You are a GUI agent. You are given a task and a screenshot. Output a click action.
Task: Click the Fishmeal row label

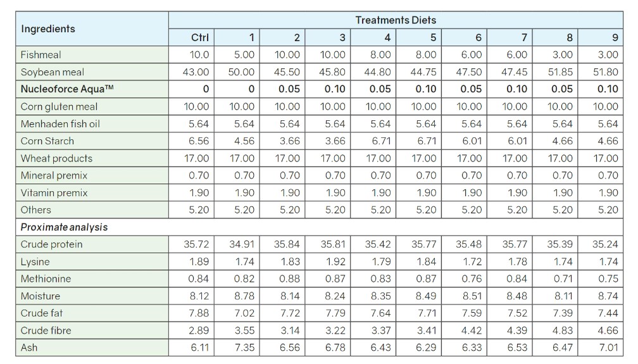coord(41,55)
